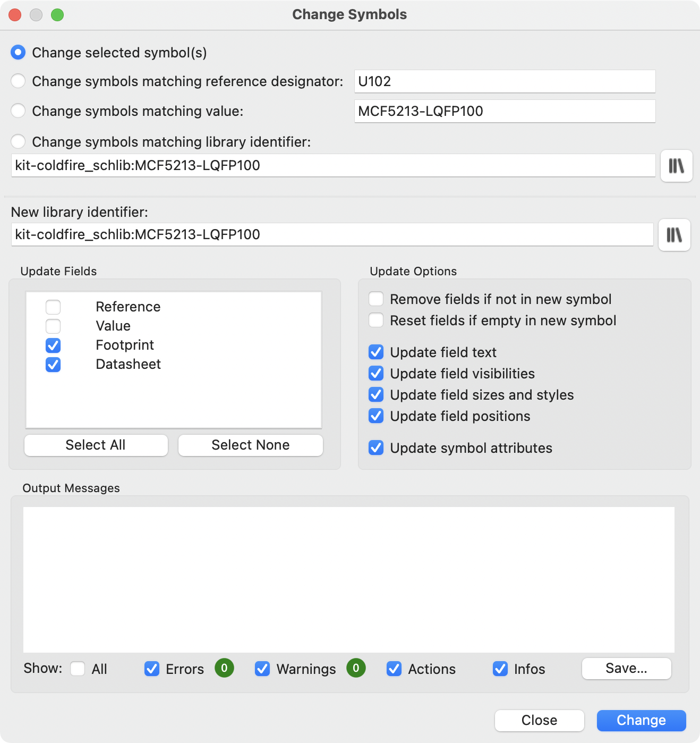Image resolution: width=700 pixels, height=743 pixels.
Task: Uncheck the Datasheet field
Action: [53, 365]
